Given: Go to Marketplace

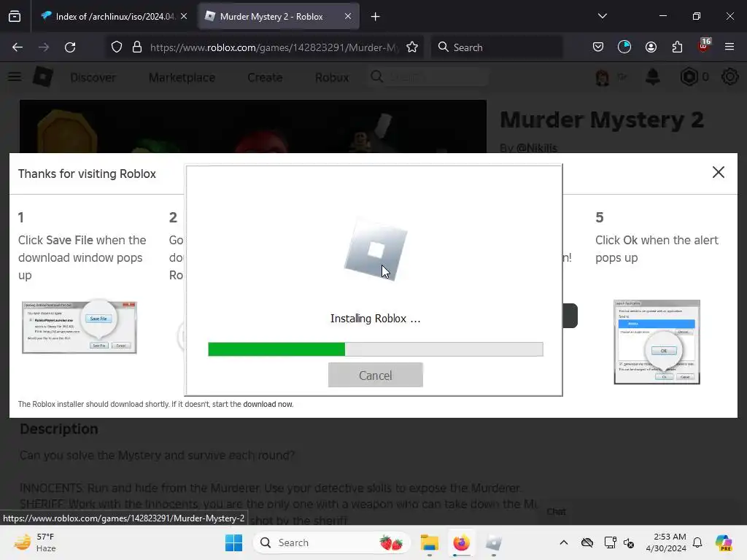Looking at the screenshot, I should (x=182, y=77).
